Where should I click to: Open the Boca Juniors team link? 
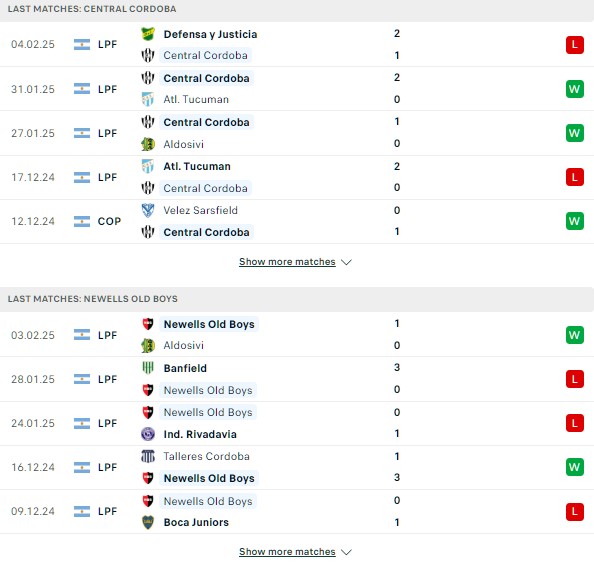click(196, 522)
